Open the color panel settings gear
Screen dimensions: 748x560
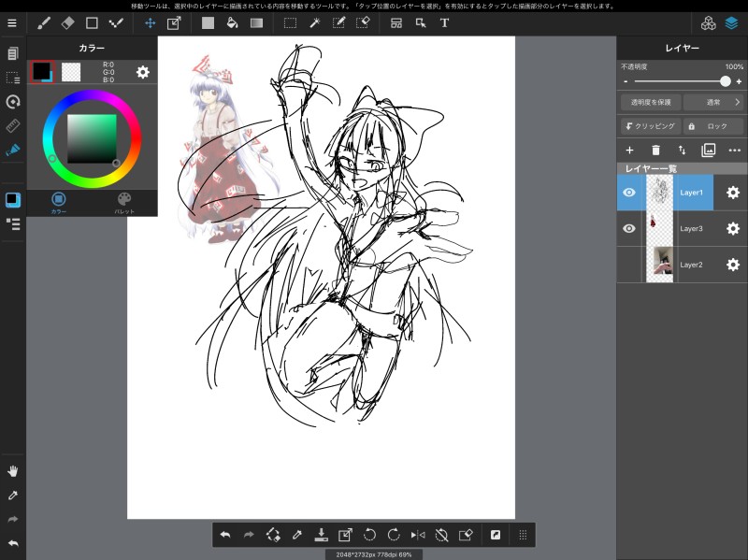(x=143, y=72)
